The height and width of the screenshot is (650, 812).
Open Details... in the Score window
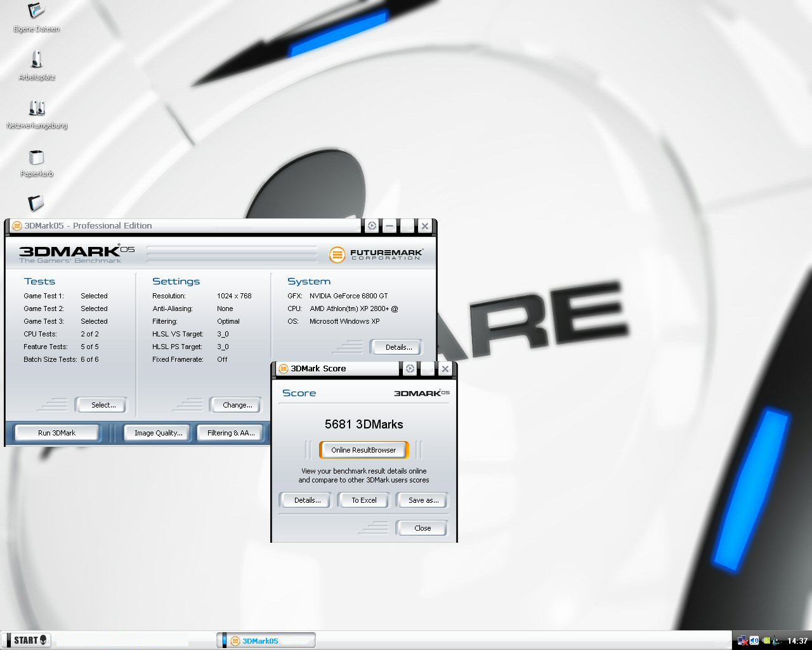pos(305,500)
